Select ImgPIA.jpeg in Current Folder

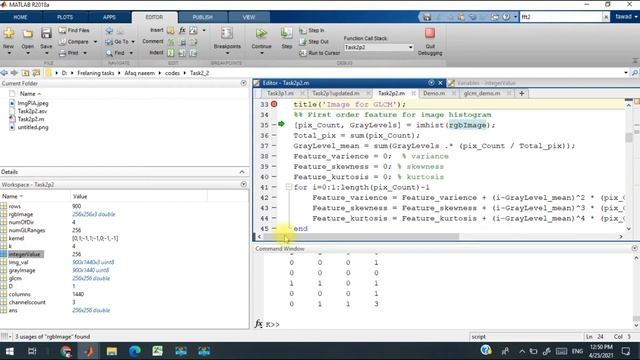pos(33,103)
